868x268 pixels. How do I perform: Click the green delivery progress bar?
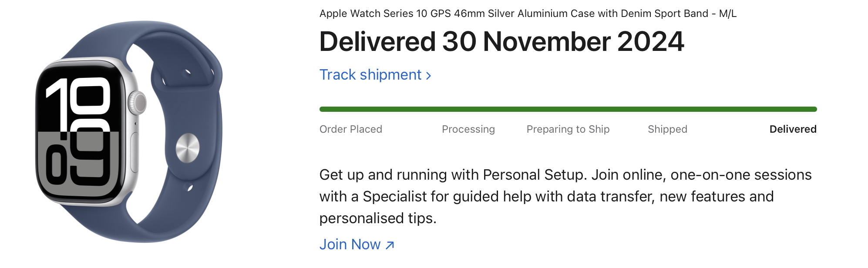point(568,109)
